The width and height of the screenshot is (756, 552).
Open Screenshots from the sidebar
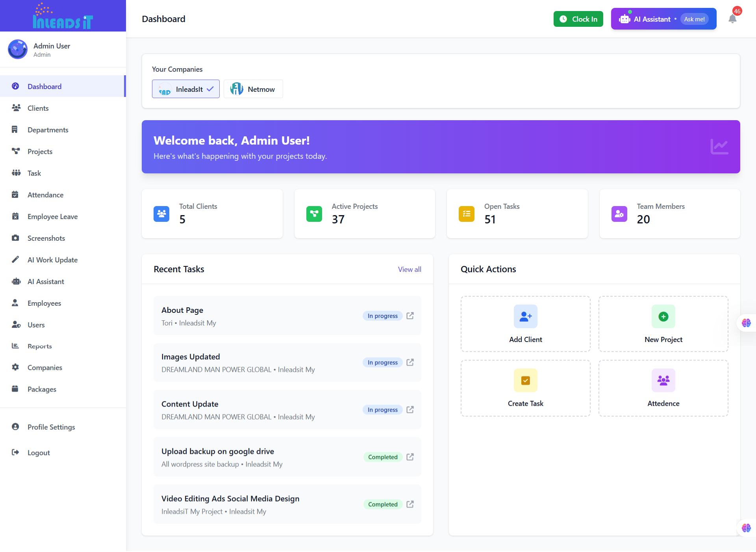pyautogui.click(x=46, y=238)
